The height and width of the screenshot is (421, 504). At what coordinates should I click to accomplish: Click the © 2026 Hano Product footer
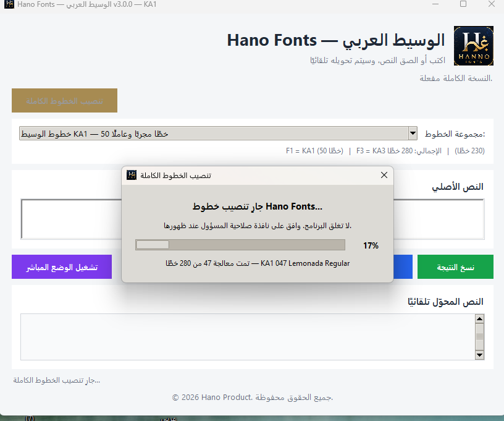coord(253,398)
